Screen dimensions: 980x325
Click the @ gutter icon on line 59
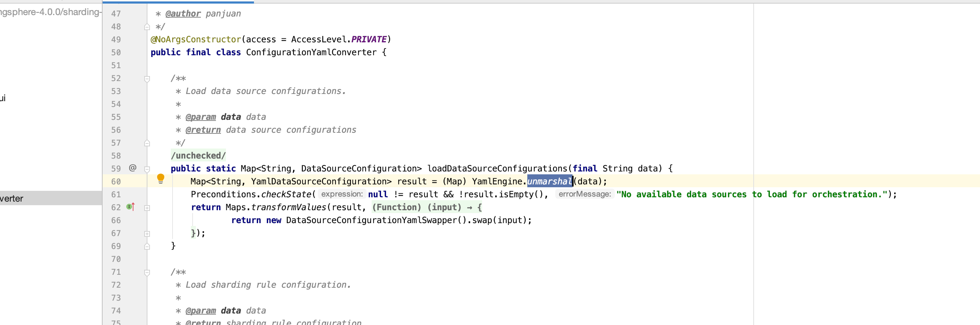(132, 168)
